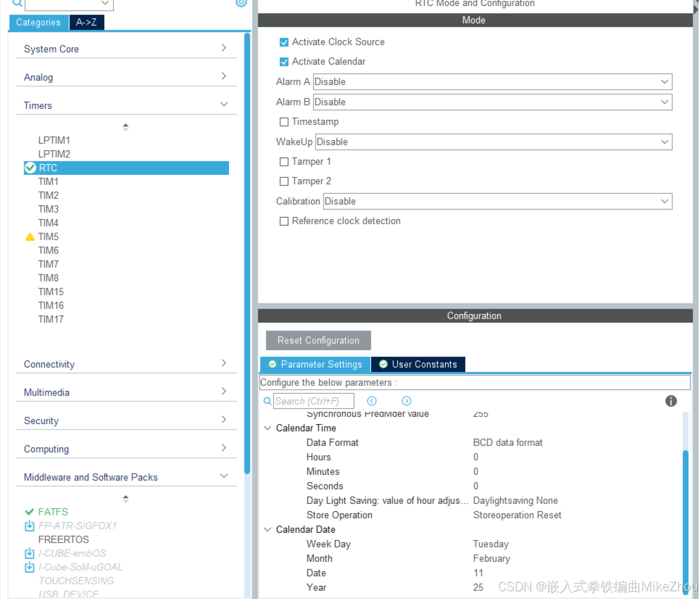Go to previous search result arrow
Viewport: 700px width, 599px height.
371,401
